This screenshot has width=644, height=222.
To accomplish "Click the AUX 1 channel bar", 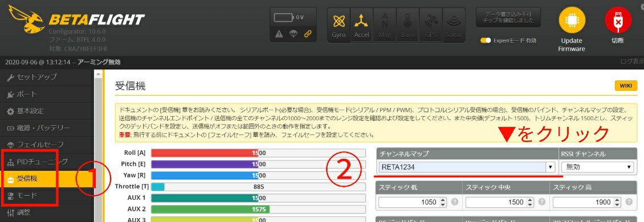I will pos(258,198).
